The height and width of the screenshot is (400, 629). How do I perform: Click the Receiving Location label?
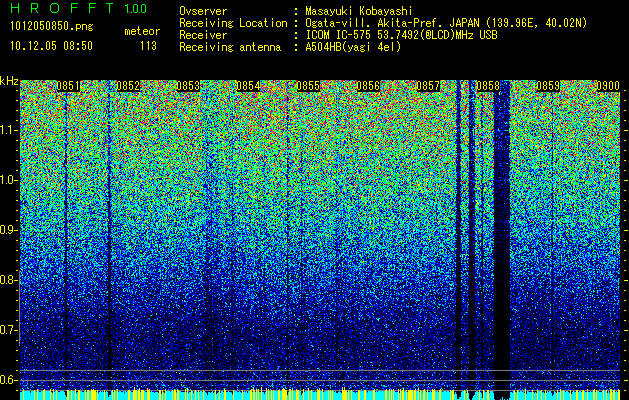(x=233, y=23)
